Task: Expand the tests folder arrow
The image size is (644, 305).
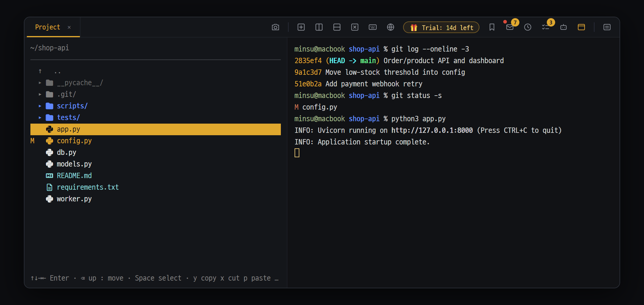Action: (x=40, y=118)
